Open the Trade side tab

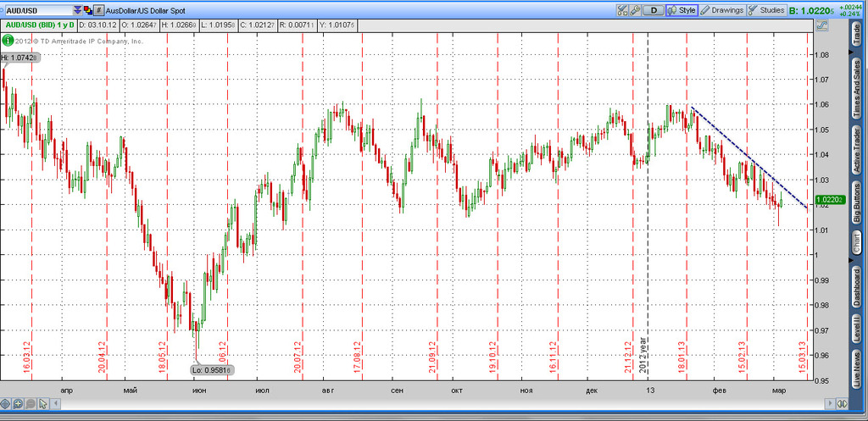(856, 34)
